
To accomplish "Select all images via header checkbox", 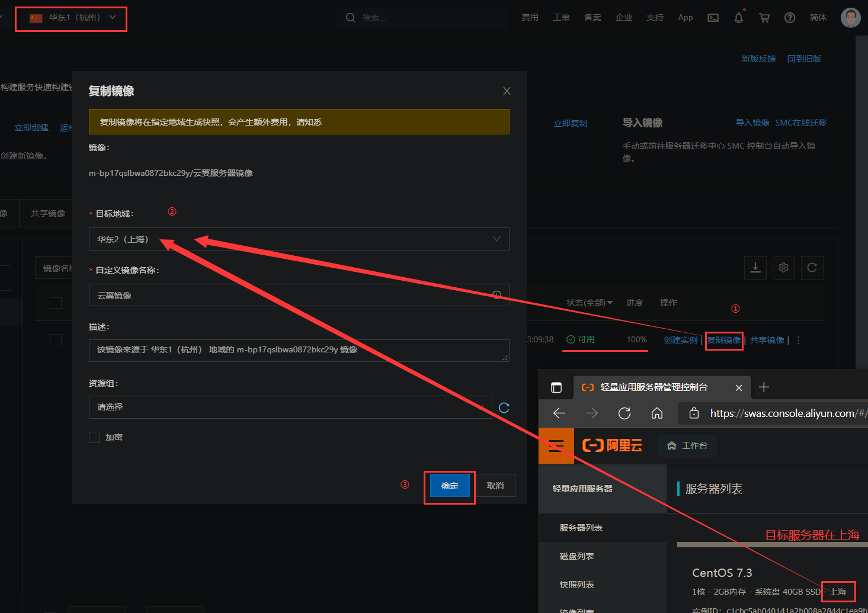I will pyautogui.click(x=56, y=303).
